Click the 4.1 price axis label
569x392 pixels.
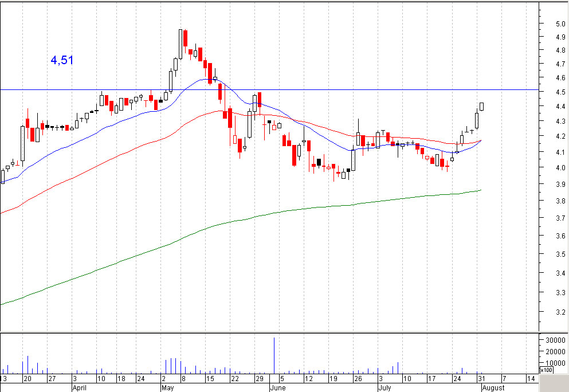[x=560, y=152]
